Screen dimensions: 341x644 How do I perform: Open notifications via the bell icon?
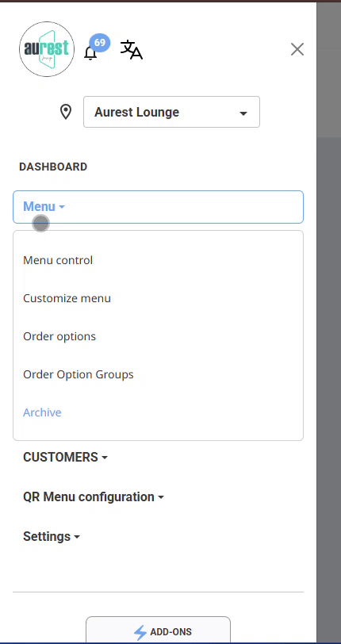tap(90, 53)
